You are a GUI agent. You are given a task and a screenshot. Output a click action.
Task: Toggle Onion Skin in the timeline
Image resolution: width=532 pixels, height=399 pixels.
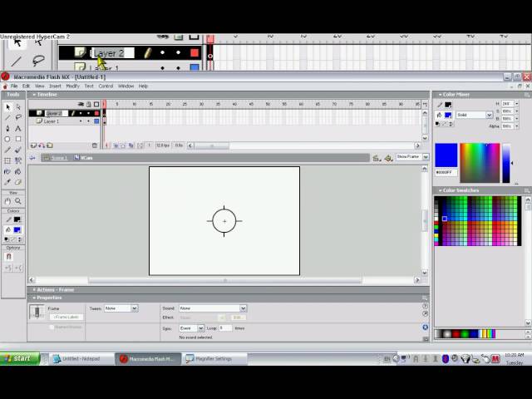[x=116, y=145]
